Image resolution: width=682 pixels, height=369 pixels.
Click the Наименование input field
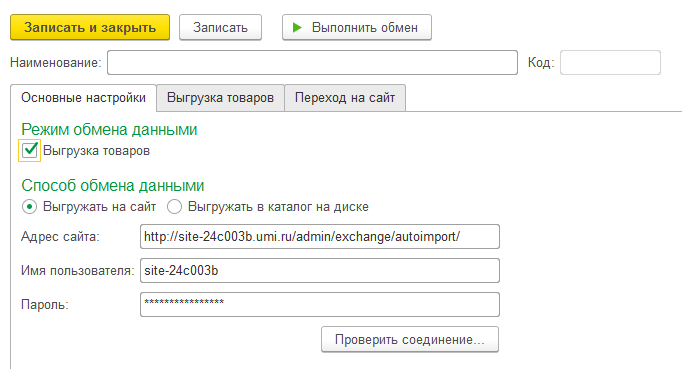click(312, 63)
